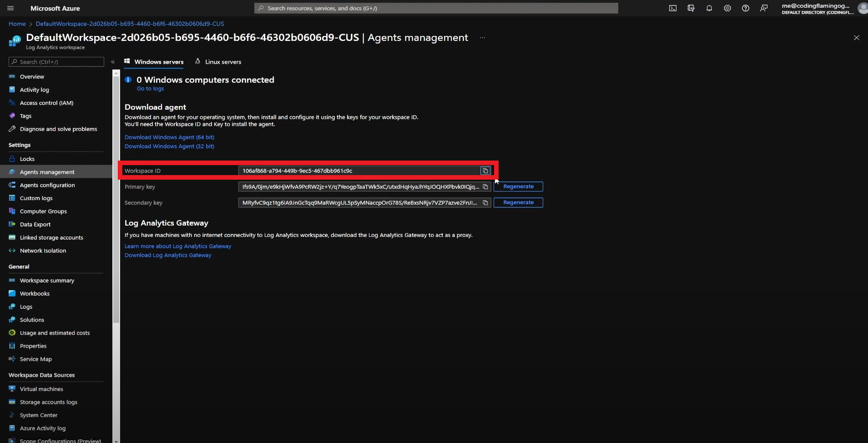868x443 pixels.
Task: Click the Overview icon in the sidebar
Action: [x=12, y=76]
